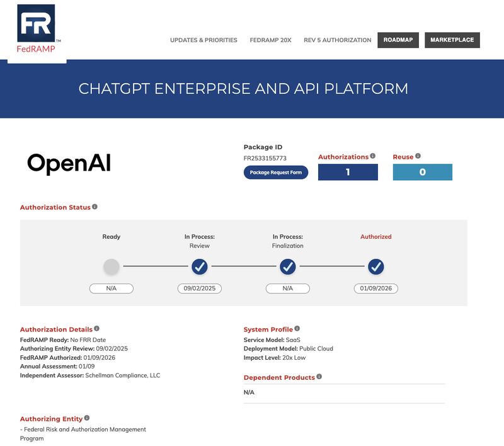Image resolution: width=504 pixels, height=446 pixels.
Task: Click the Authorized stage checkmark circle
Action: 376,267
